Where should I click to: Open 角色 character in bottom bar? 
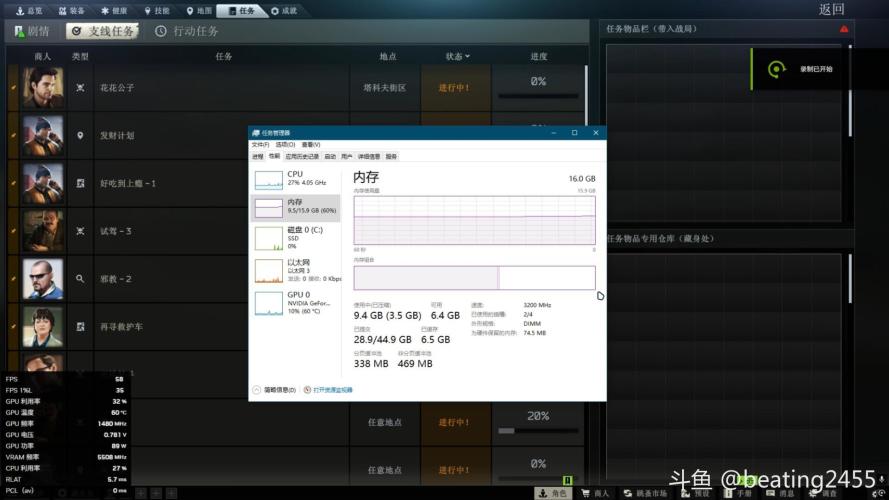[553, 494]
